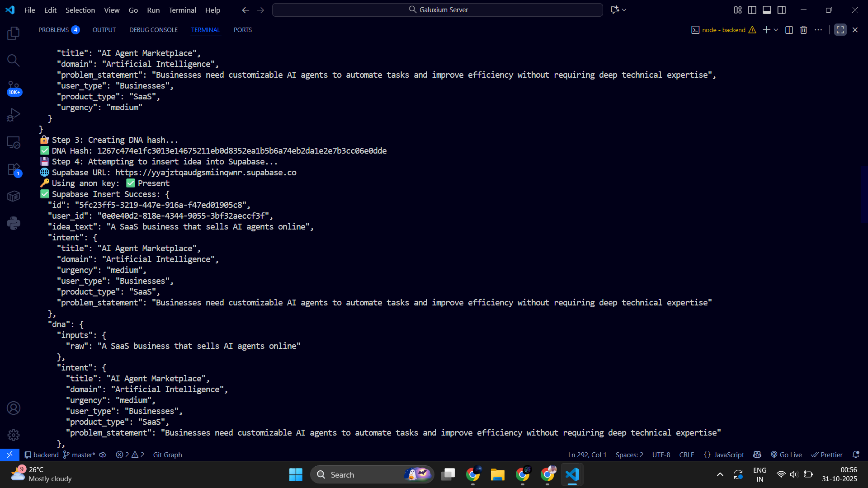Toggle maximized panel size
Viewport: 868px width, 488px height.
840,30
